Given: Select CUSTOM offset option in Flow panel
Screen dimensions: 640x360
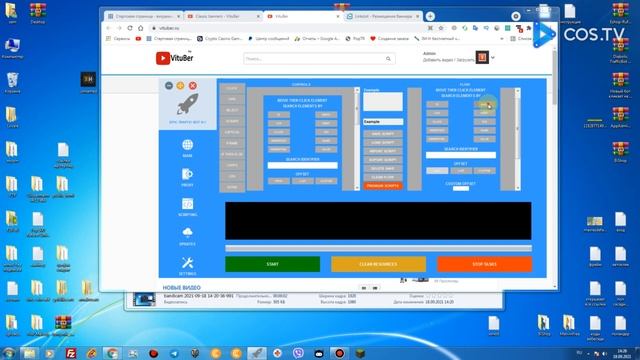Looking at the screenshot, I should (484, 171).
